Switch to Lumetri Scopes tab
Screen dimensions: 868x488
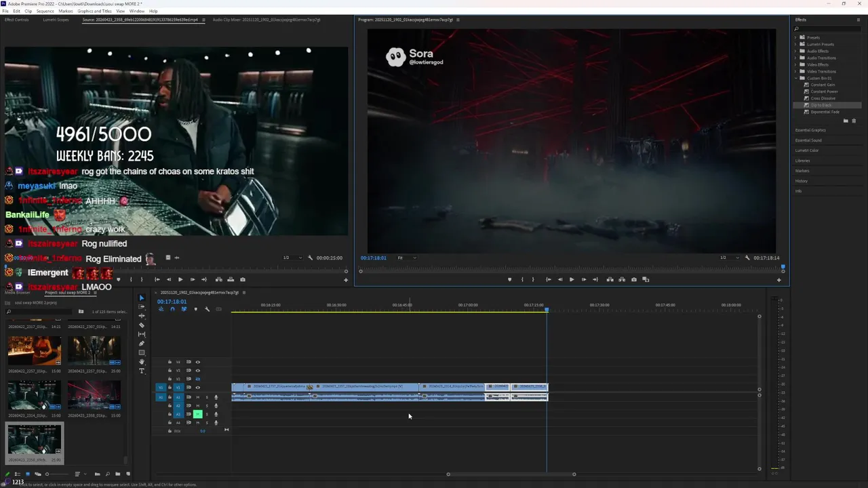56,20
